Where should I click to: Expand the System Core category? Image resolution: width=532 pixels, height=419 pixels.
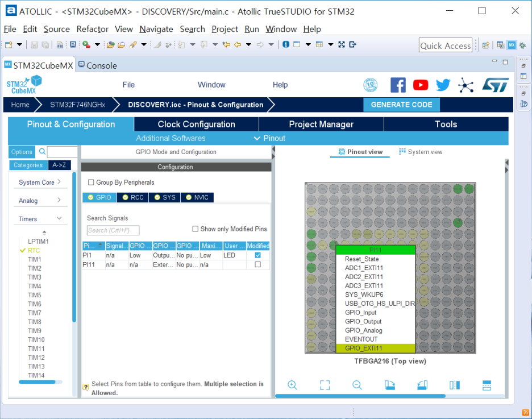40,182
